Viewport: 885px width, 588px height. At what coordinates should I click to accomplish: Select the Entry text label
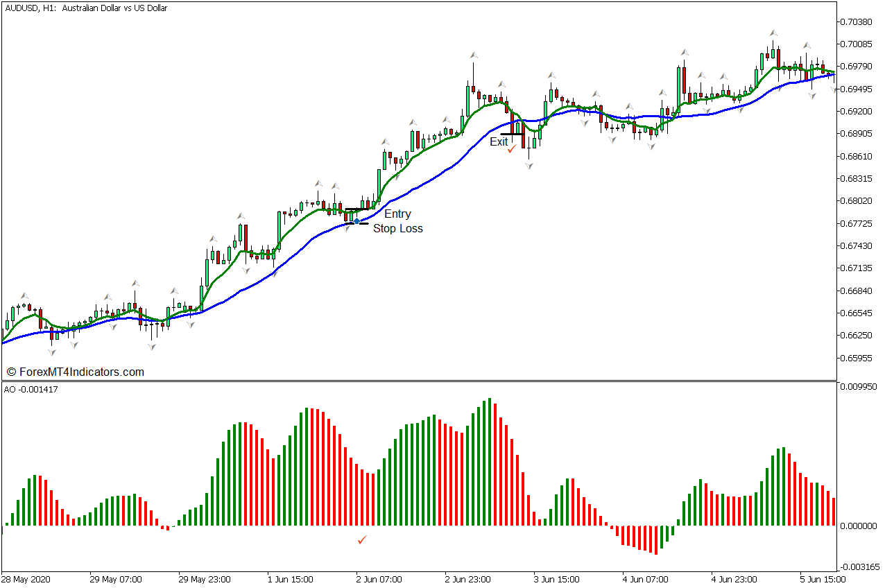click(x=397, y=214)
